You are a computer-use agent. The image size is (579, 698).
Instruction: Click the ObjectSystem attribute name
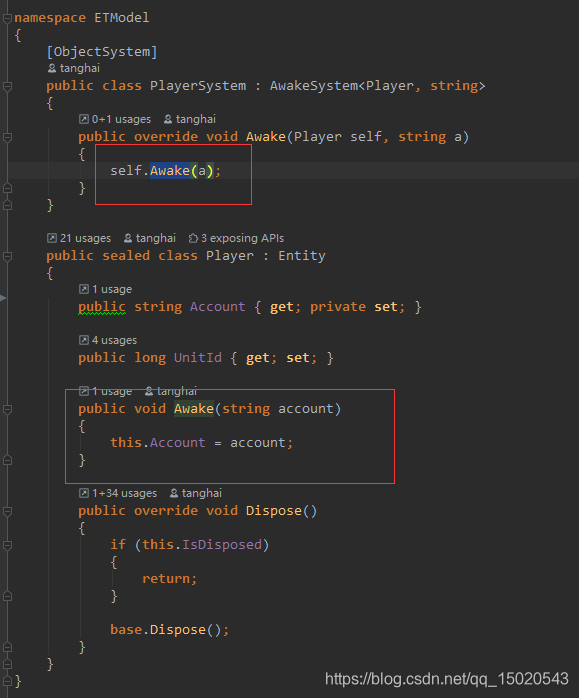[x=102, y=52]
